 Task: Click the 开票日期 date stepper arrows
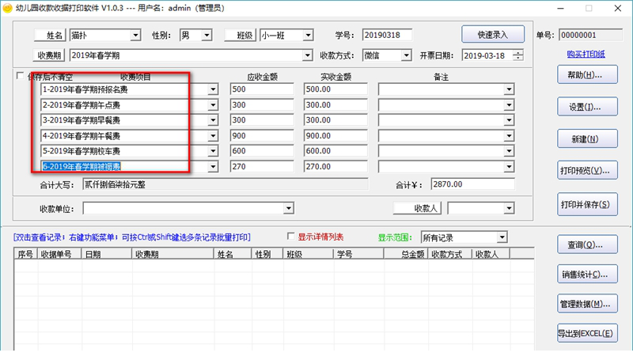[x=517, y=55]
